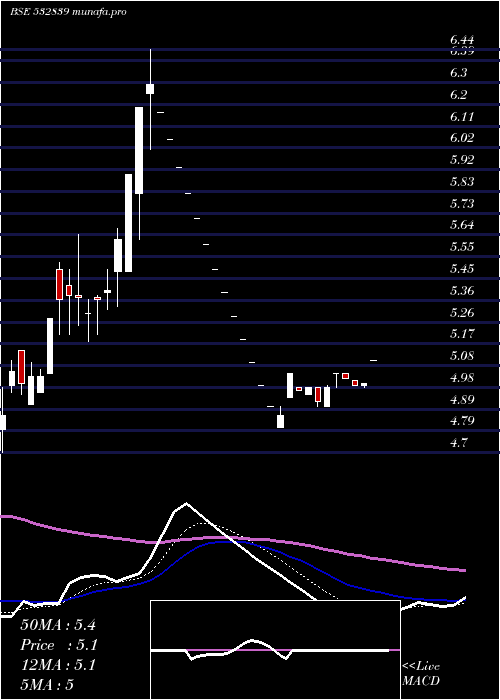This screenshot has width=500, height=700.
Task: Select the 5.92 price axis label
Action: click(x=461, y=160)
